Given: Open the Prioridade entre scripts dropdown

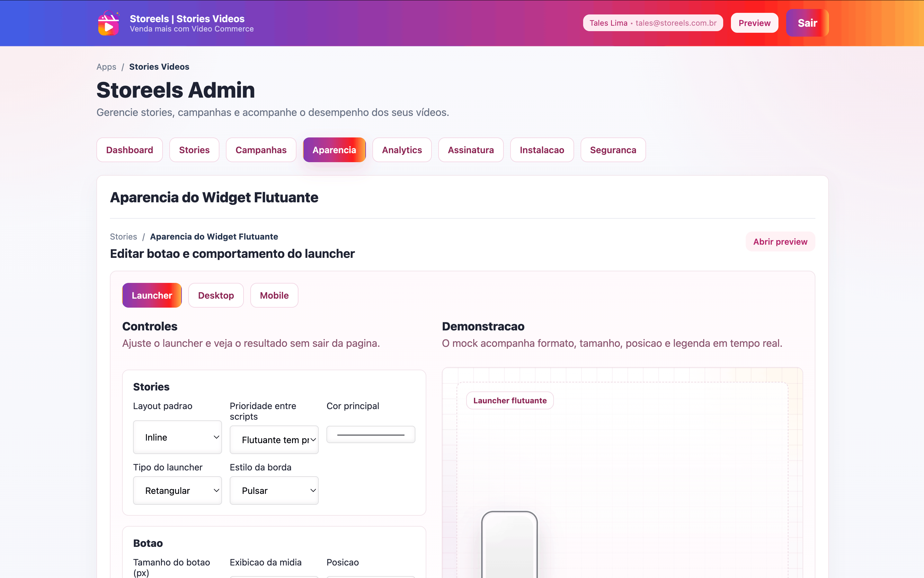Looking at the screenshot, I should tap(274, 440).
